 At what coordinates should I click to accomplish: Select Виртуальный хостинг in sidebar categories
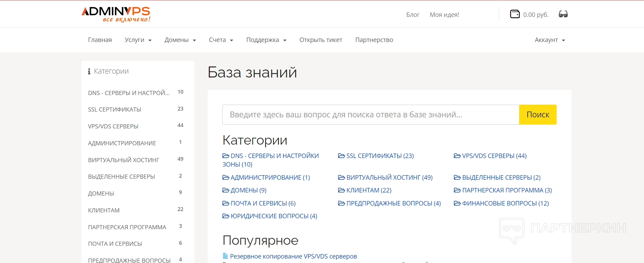point(124,160)
